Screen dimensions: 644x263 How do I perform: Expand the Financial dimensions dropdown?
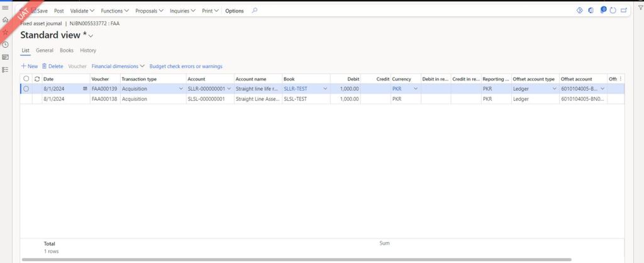118,66
